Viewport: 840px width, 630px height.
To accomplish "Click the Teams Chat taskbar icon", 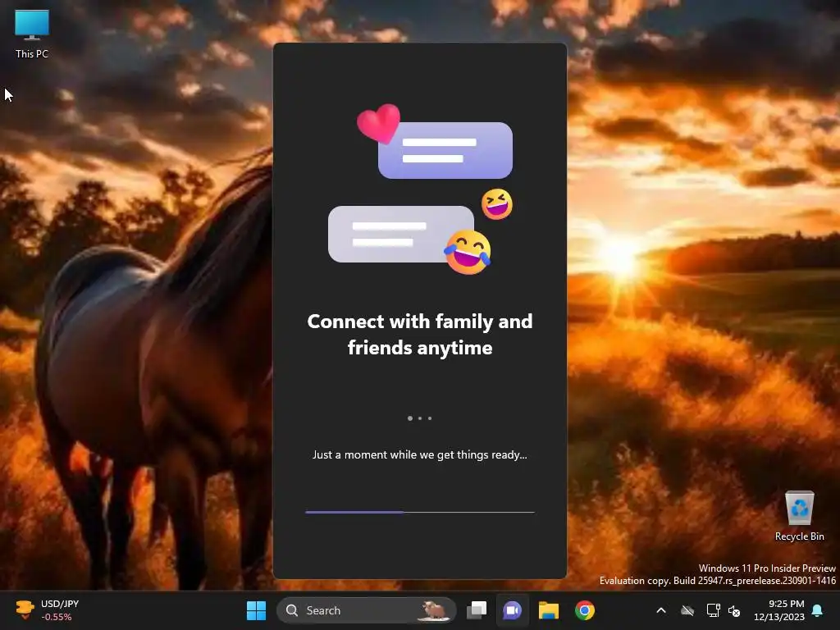I will pyautogui.click(x=512, y=610).
